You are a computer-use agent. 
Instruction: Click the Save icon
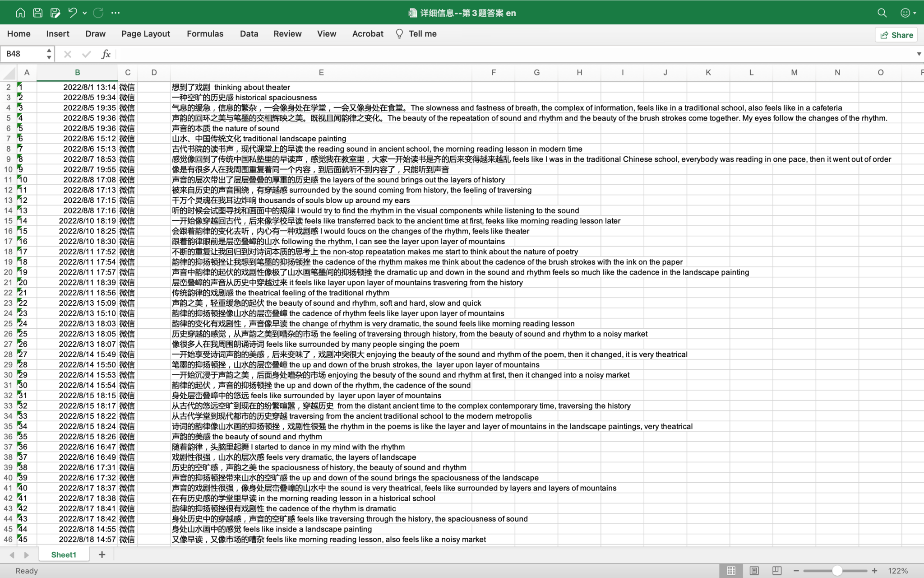pyautogui.click(x=38, y=13)
